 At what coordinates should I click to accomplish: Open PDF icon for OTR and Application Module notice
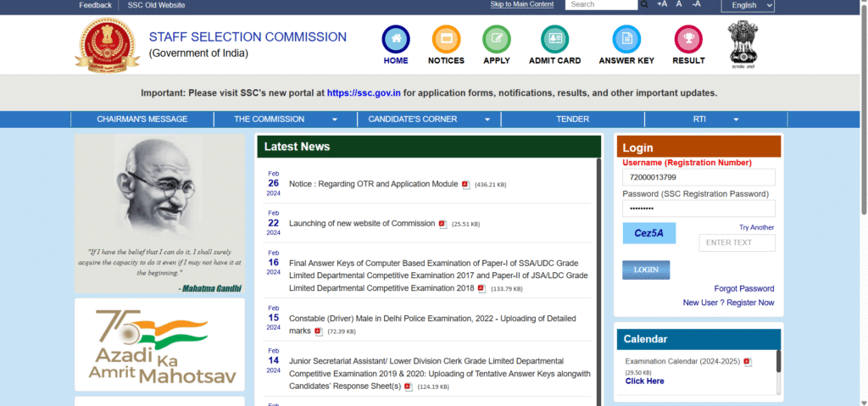(x=466, y=185)
